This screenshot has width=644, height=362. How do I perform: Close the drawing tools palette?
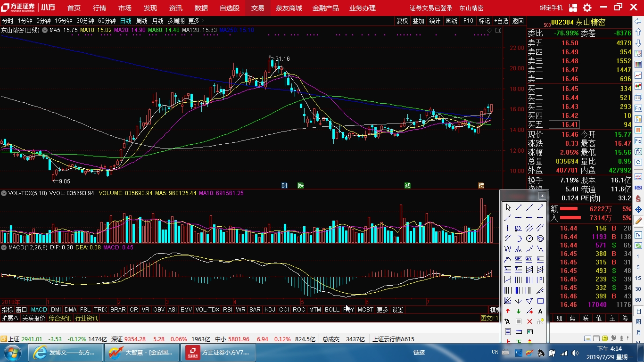point(542,196)
